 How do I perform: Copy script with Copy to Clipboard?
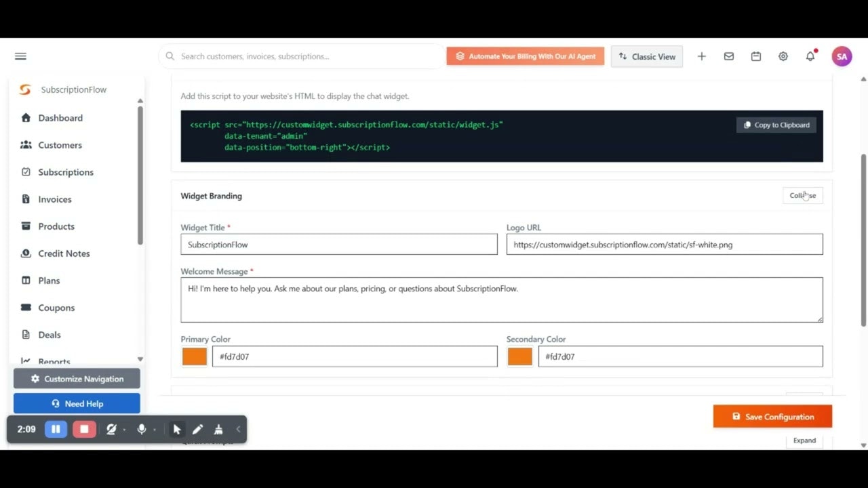(776, 125)
